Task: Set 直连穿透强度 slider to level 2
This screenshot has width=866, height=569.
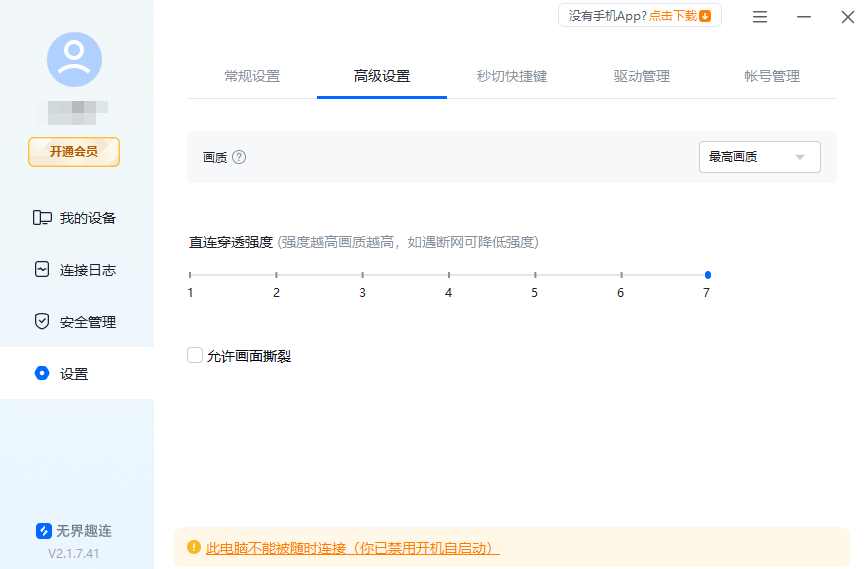Action: pyautogui.click(x=276, y=275)
